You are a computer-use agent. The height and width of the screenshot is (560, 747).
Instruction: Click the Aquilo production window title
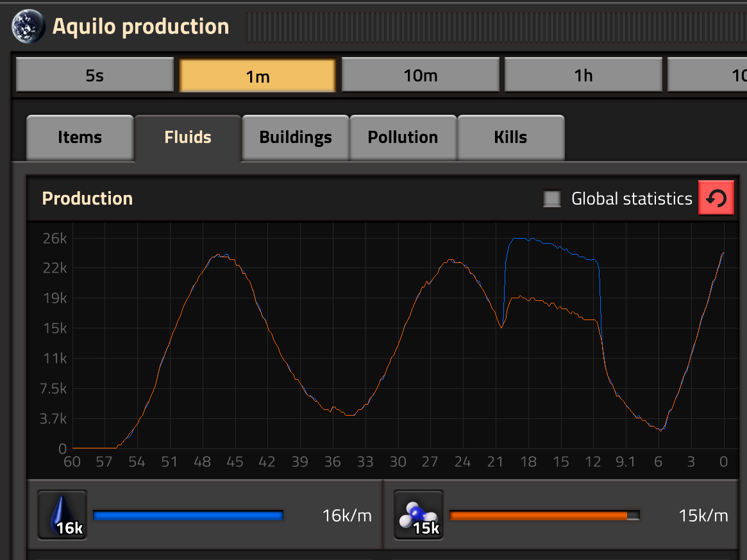coord(140,26)
